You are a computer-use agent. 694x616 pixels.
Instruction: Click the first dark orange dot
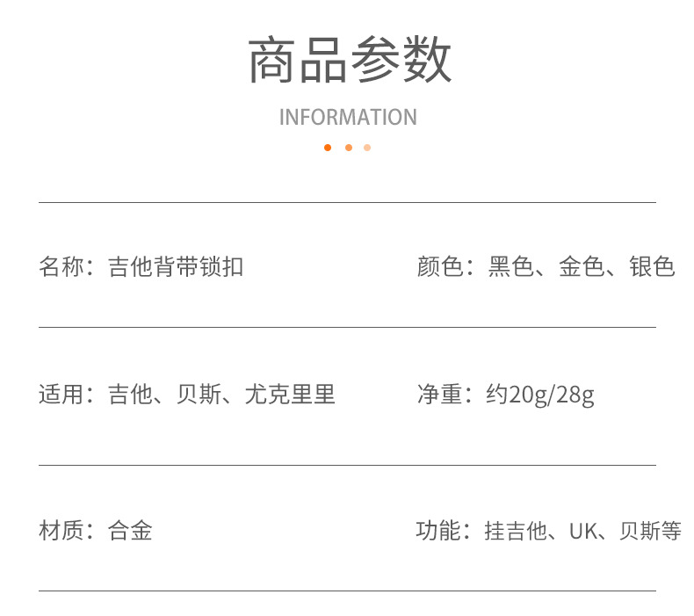coord(328,148)
